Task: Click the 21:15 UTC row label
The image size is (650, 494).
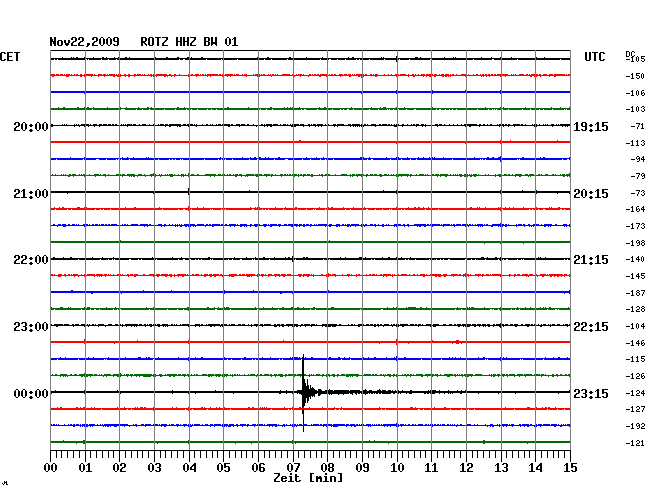Action: pos(591,260)
